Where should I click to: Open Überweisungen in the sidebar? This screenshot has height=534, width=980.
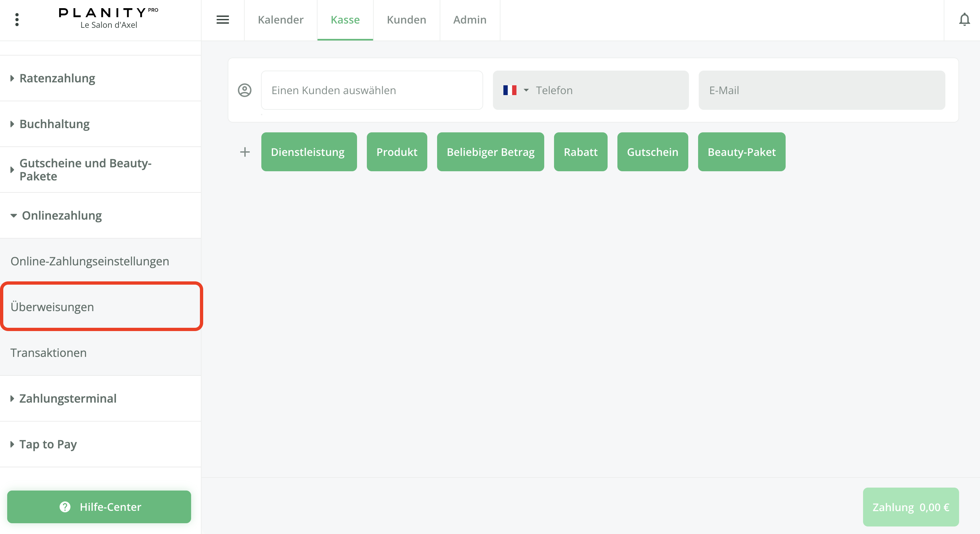(x=52, y=307)
